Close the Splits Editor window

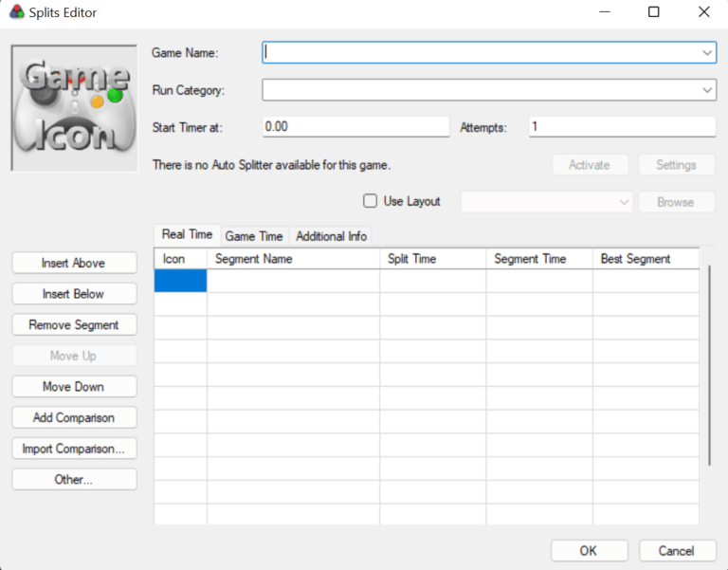coord(704,12)
